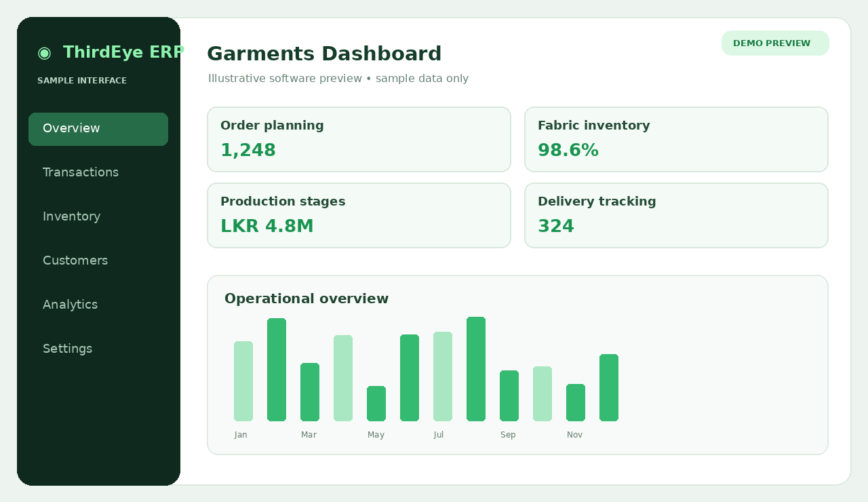Image resolution: width=868 pixels, height=502 pixels.
Task: Select the bar between Jul and Sep
Action: click(476, 369)
